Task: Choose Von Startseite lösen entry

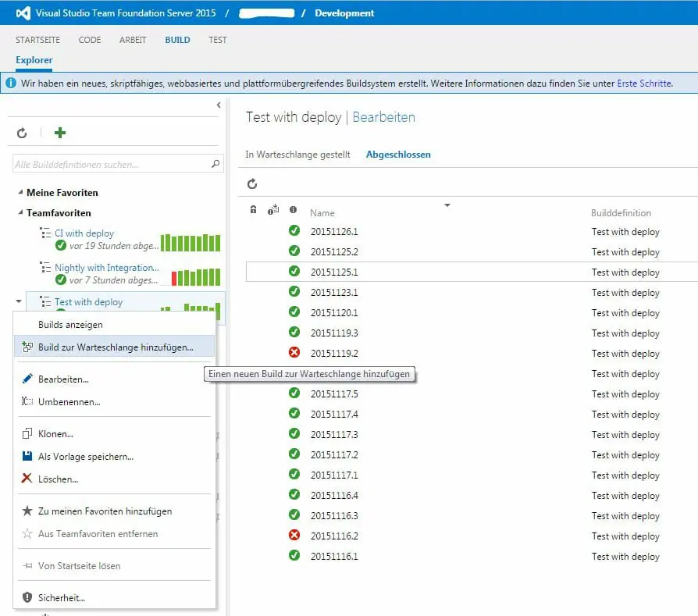Action: click(x=115, y=566)
